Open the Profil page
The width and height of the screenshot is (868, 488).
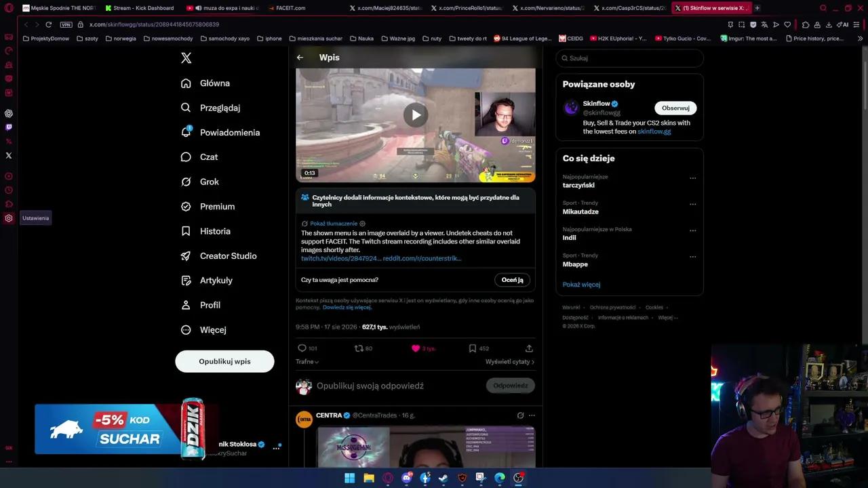click(x=201, y=305)
